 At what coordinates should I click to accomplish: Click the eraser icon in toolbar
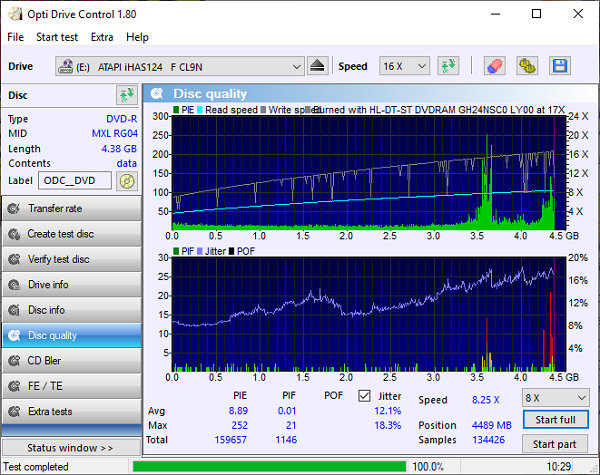pos(494,66)
